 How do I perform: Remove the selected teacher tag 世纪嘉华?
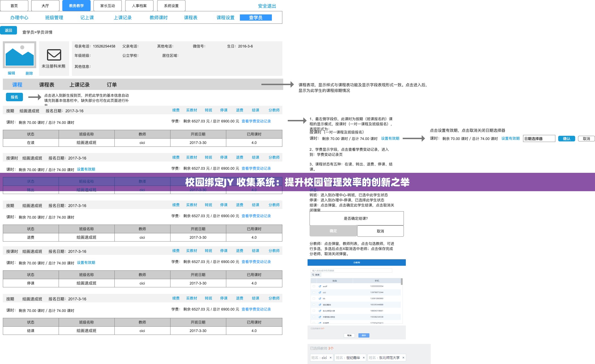click(x=364, y=358)
